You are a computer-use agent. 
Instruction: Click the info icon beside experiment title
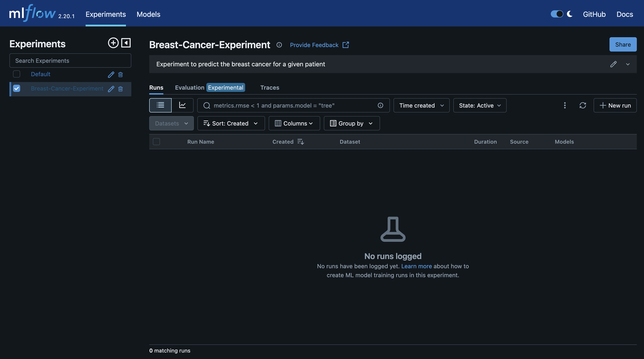coord(279,45)
